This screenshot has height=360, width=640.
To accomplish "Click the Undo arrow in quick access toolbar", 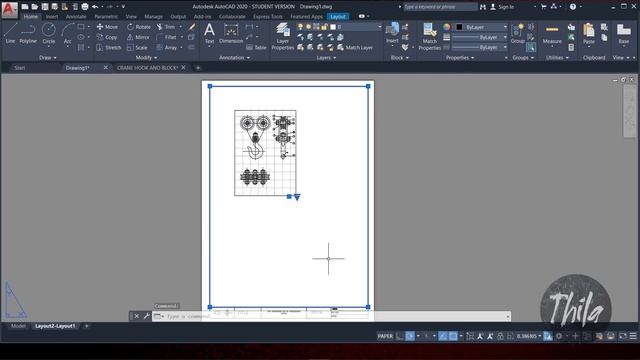I will (95, 7).
